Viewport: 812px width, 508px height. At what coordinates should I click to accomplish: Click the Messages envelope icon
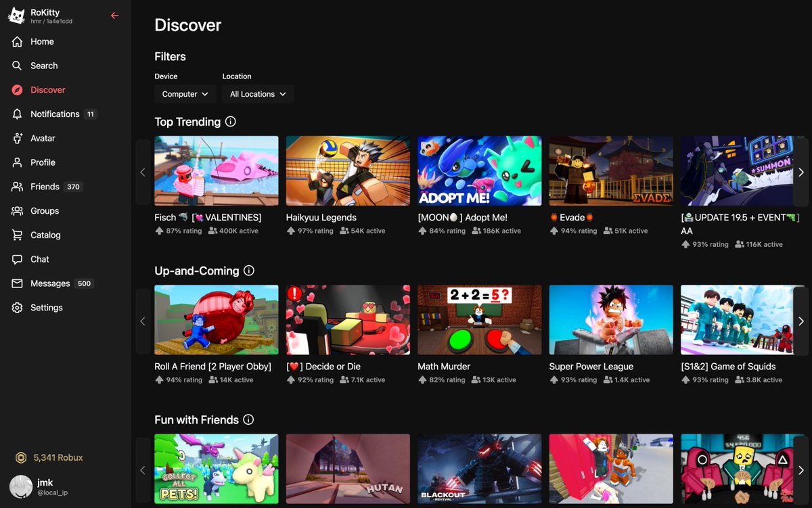pyautogui.click(x=18, y=283)
